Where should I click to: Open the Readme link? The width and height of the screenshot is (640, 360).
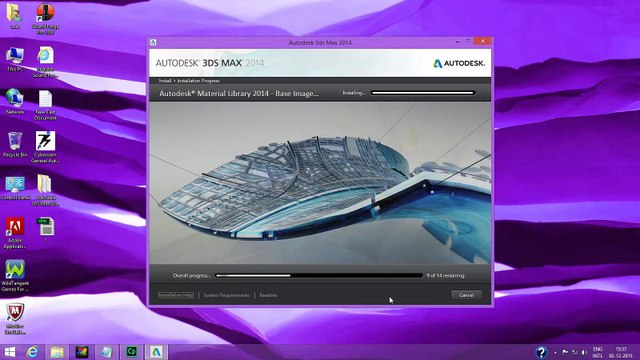click(268, 295)
